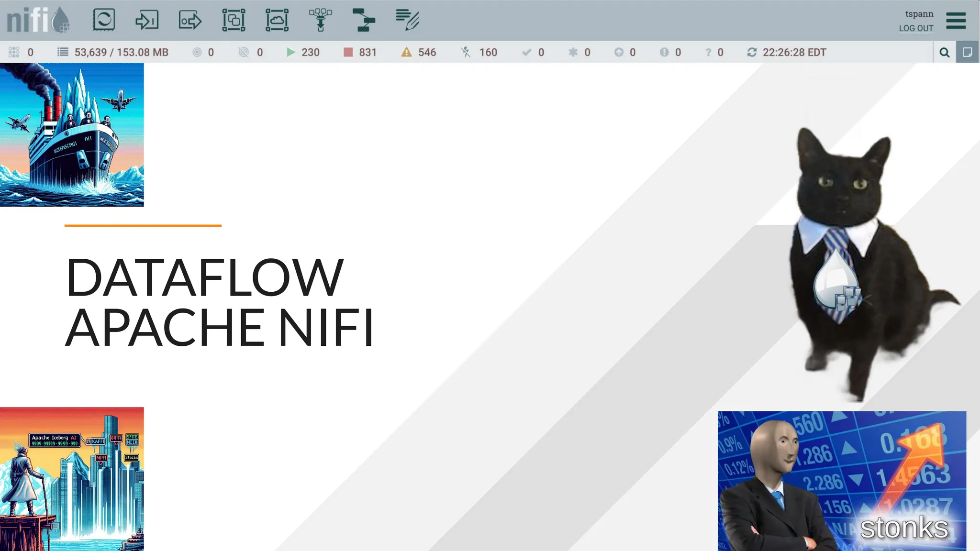Click the pixel-art ship thumbnail
Viewport: 980px width, 551px height.
click(x=72, y=135)
